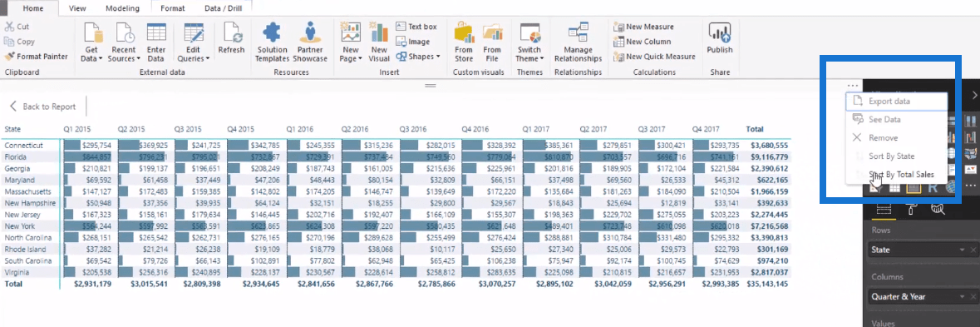
Task: Click the Publish button icon
Action: coord(719,32)
